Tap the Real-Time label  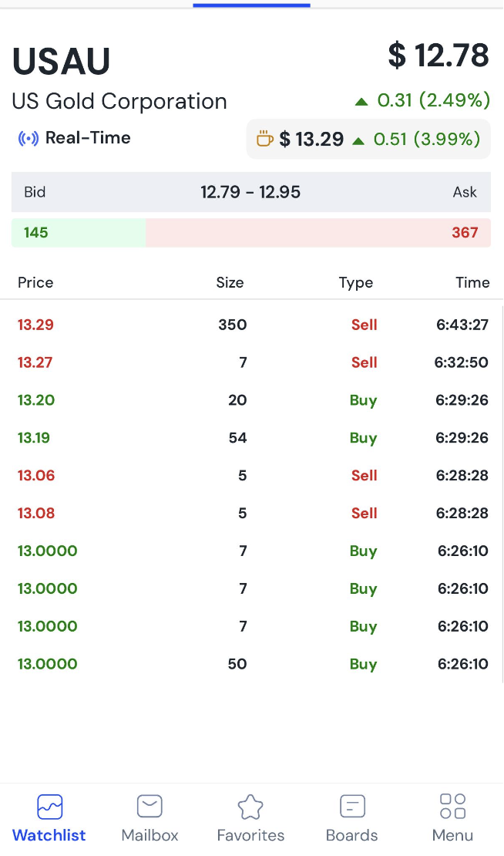click(88, 138)
